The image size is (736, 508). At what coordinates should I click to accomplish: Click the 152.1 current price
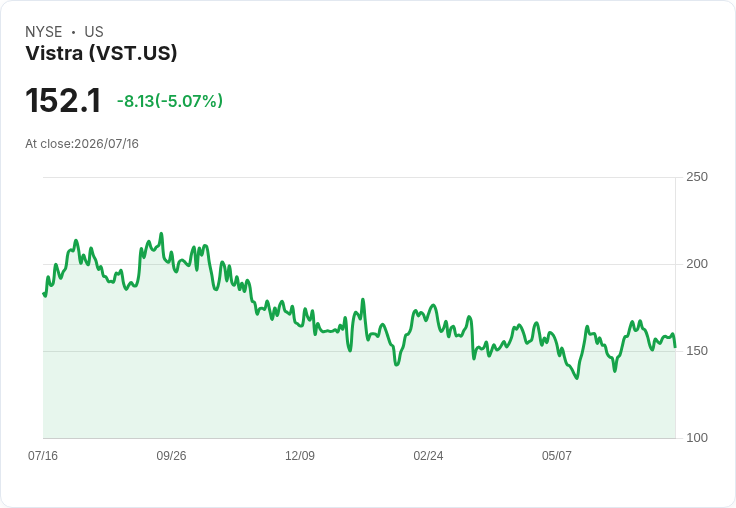(x=63, y=100)
